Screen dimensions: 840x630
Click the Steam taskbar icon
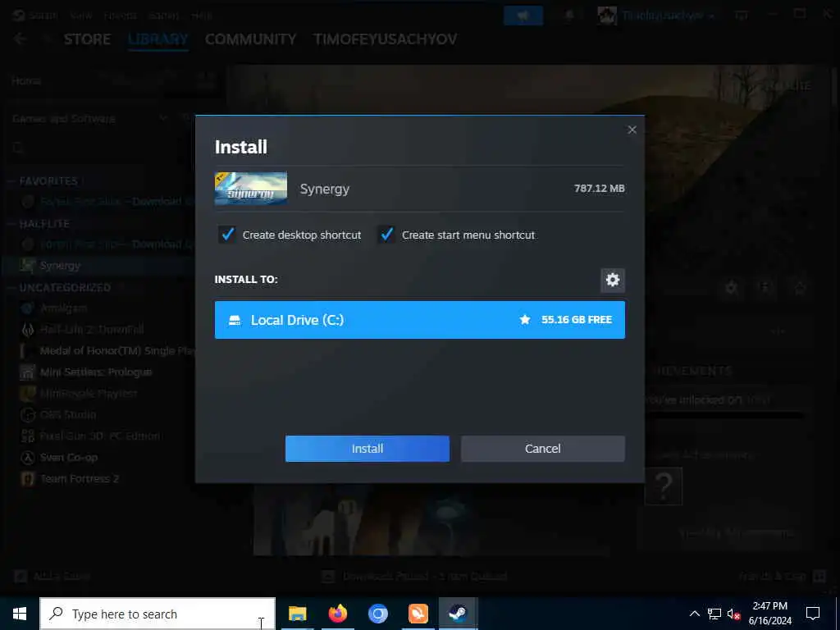[x=458, y=614]
